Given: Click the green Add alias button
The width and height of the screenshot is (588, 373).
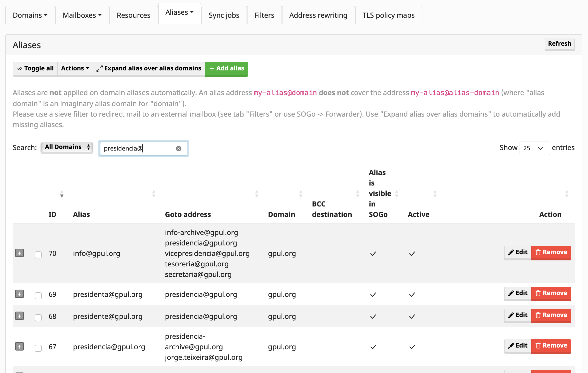Looking at the screenshot, I should (x=227, y=69).
